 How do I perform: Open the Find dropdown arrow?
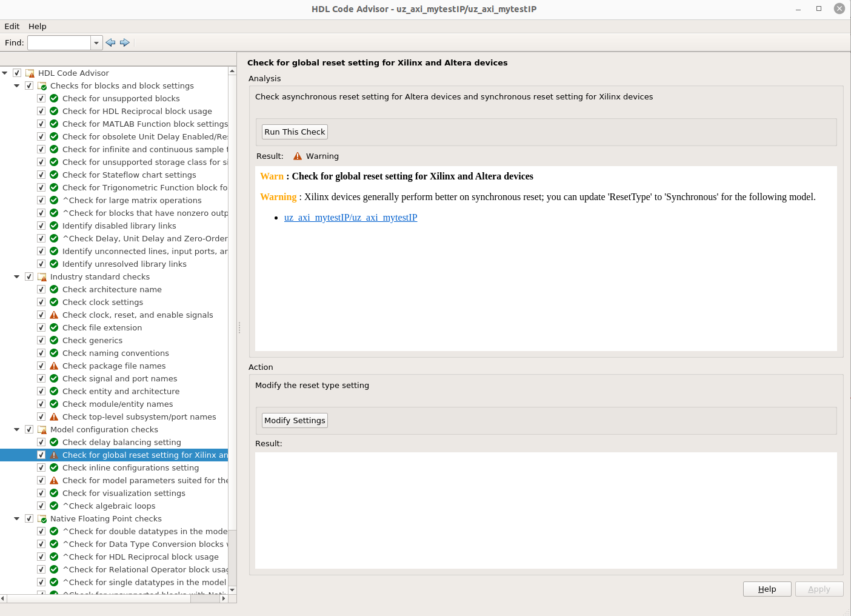point(96,43)
